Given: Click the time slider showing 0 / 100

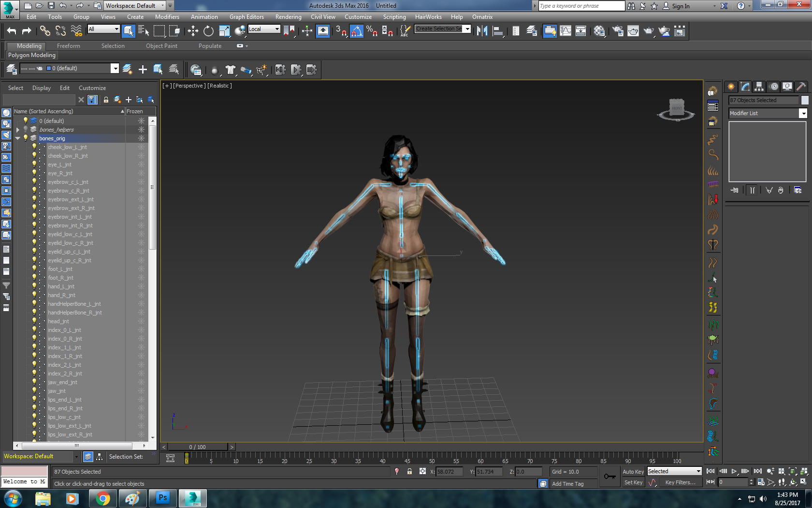Looking at the screenshot, I should point(198,447).
